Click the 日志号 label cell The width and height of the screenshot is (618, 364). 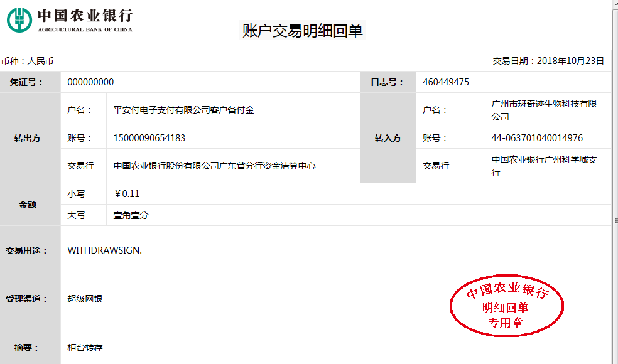[388, 82]
